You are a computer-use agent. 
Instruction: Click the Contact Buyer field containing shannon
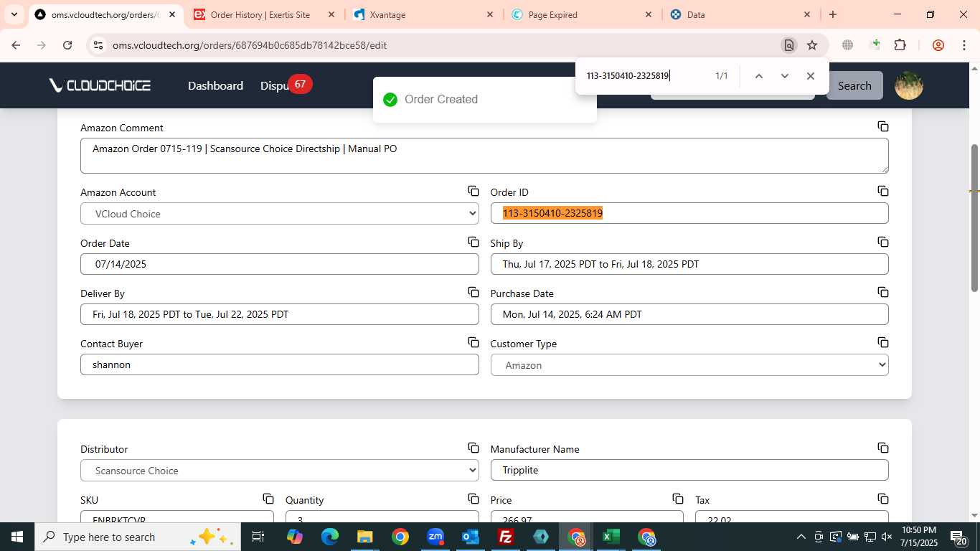pos(279,364)
